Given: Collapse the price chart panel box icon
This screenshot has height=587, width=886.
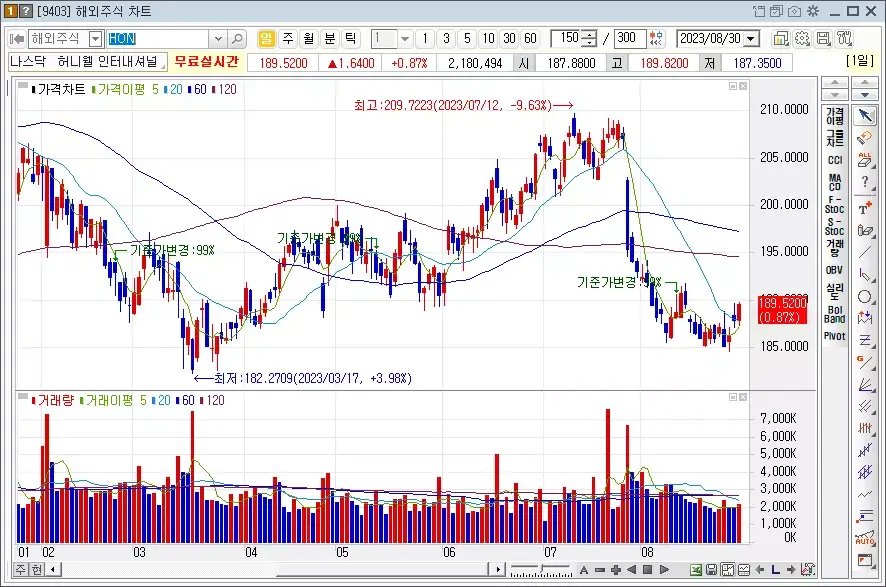Looking at the screenshot, I should (x=733, y=86).
